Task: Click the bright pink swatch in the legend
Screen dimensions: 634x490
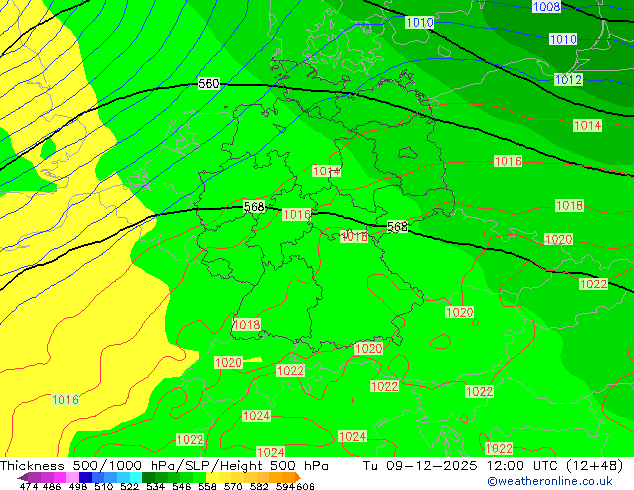Action: coord(60,477)
